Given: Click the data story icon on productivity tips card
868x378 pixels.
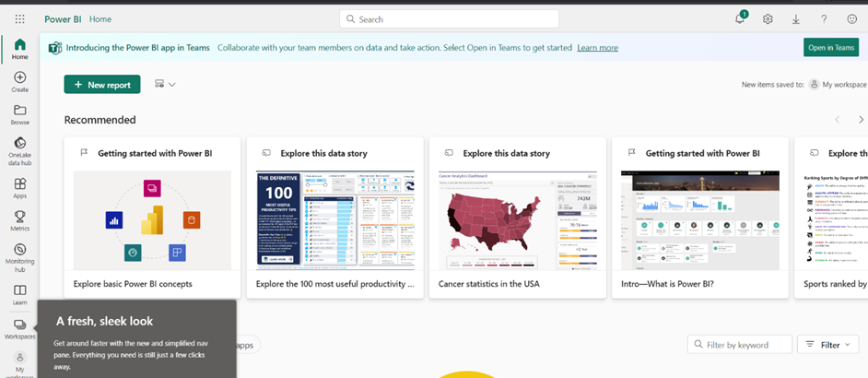Looking at the screenshot, I should point(267,153).
